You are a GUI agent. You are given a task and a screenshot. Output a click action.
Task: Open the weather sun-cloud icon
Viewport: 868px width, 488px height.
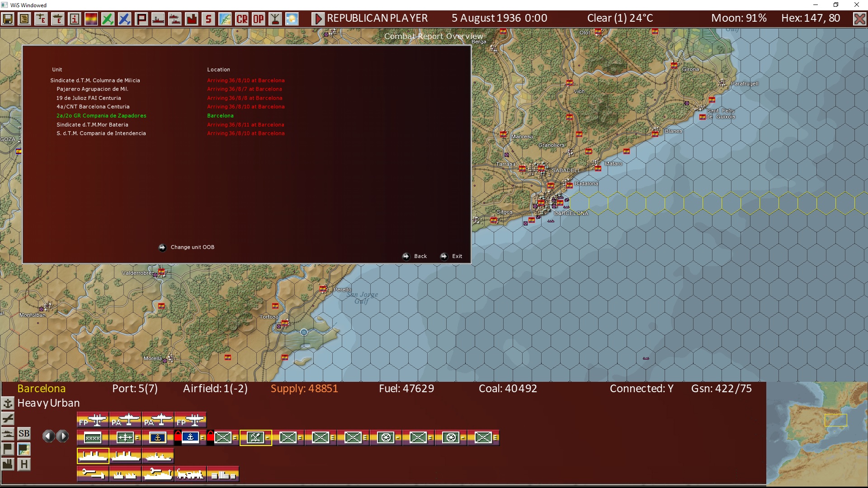(x=292, y=19)
